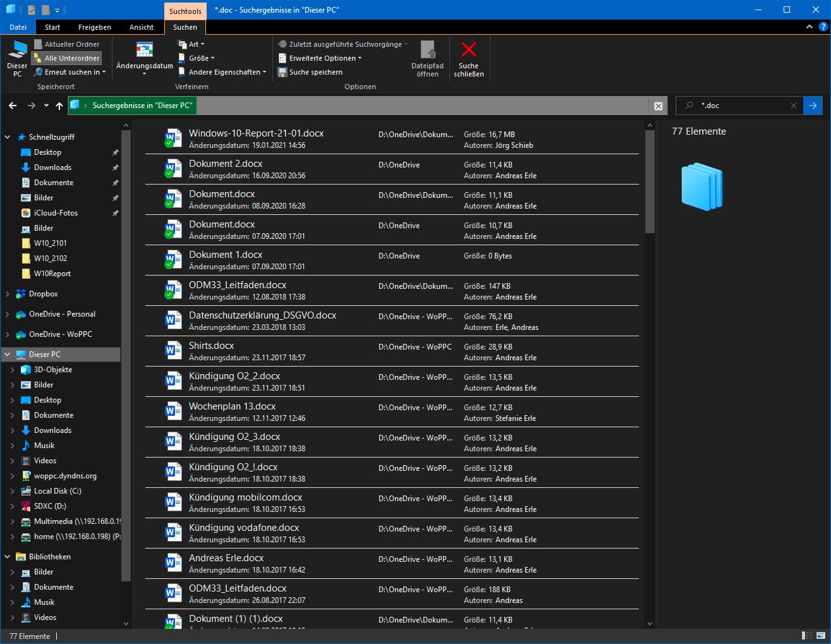Viewport: 831px width, 644px height.
Task: Clear the search box text
Action: click(794, 106)
